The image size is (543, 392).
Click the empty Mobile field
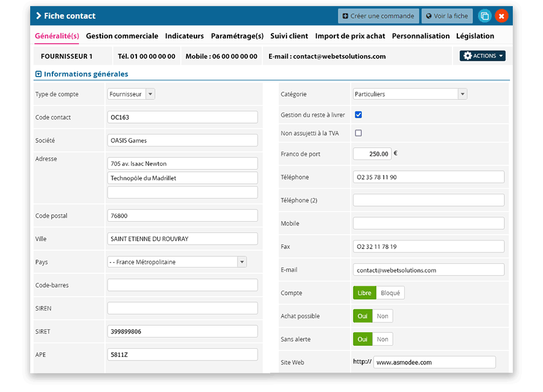(429, 223)
